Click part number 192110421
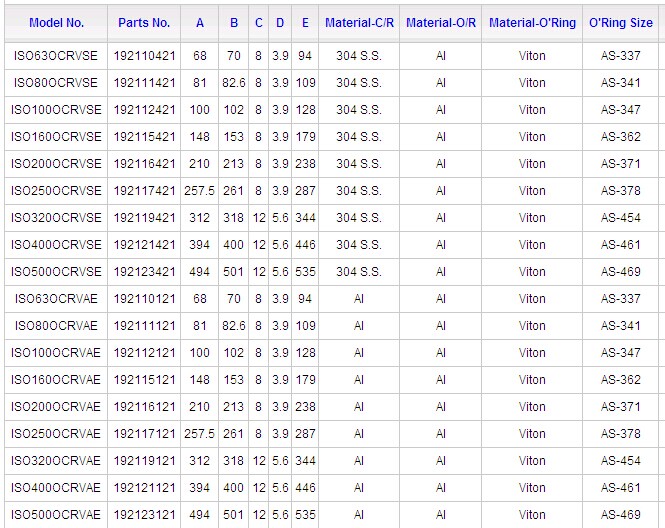This screenshot has width=665, height=528. [144, 56]
